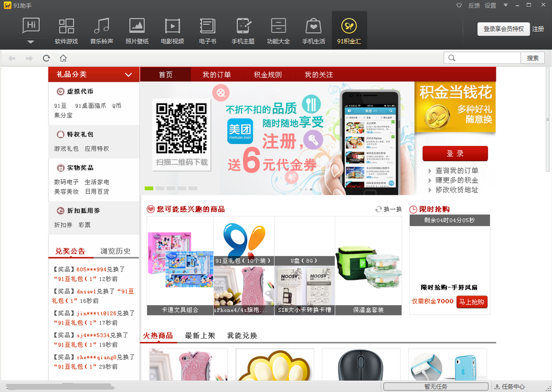Open the Hi chat icon

(31, 25)
